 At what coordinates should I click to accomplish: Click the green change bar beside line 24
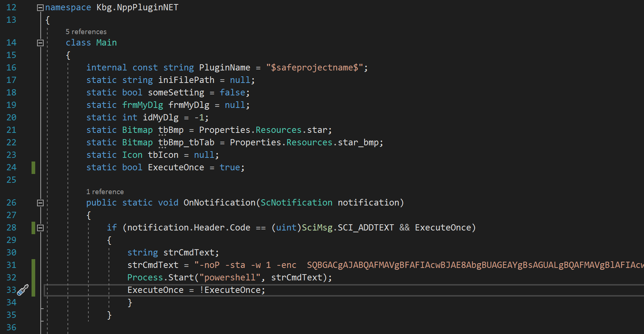[x=33, y=167]
